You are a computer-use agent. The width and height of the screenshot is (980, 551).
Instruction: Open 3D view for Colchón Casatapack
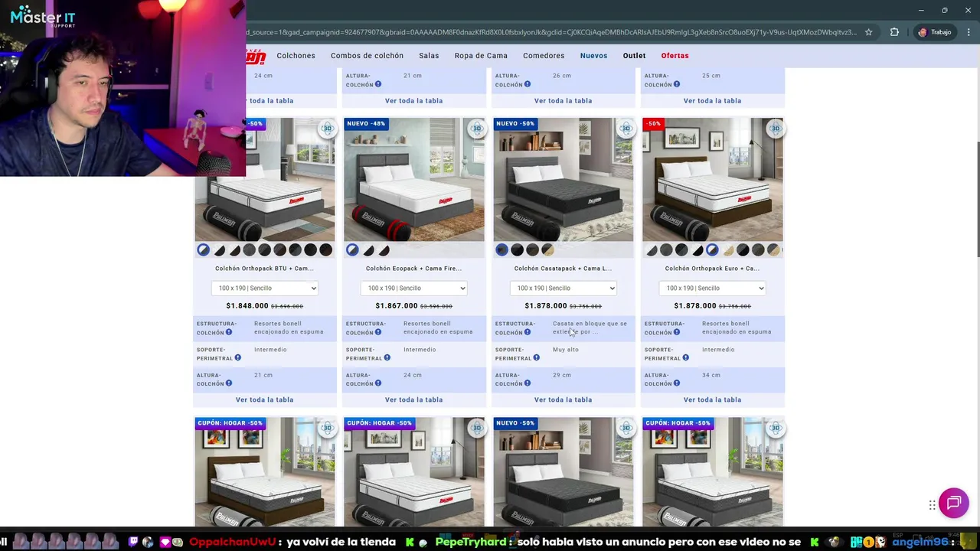coord(626,128)
